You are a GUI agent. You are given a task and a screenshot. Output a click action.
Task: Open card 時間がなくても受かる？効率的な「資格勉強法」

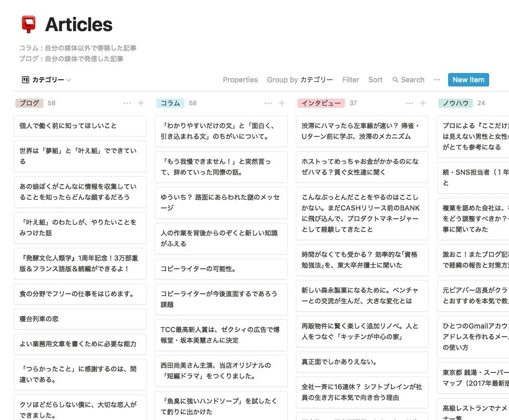pyautogui.click(x=362, y=260)
